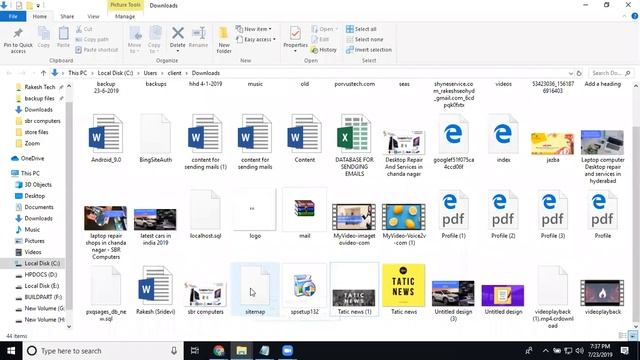Select the Android_9.0 Word document
Viewport: 640px width, 360px height.
point(106,138)
